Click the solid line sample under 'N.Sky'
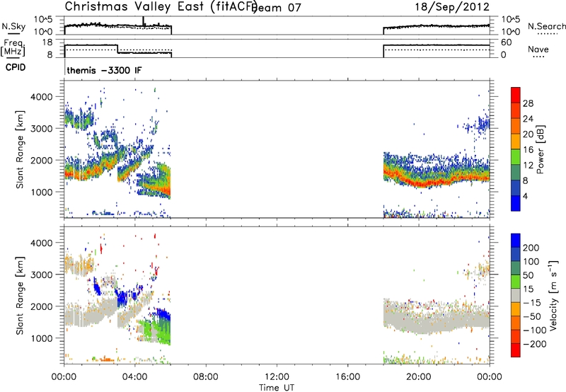The image size is (566, 392). (x=13, y=34)
